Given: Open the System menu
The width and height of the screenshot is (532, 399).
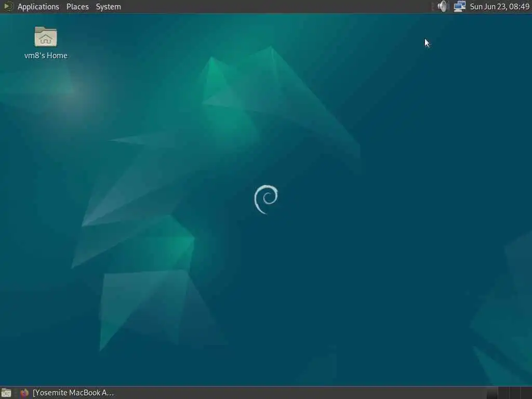Looking at the screenshot, I should point(108,6).
